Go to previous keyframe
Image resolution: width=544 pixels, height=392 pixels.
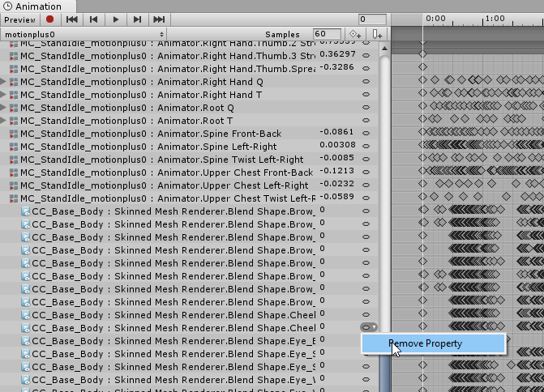coord(93,19)
